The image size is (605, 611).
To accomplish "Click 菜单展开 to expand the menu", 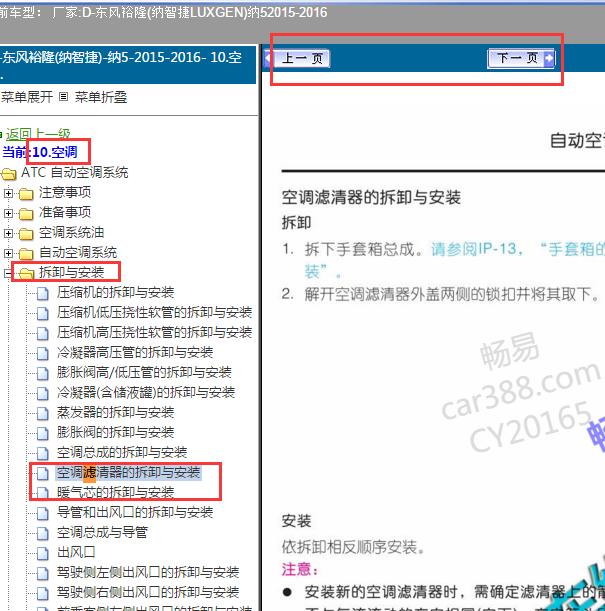I will click(x=26, y=97).
